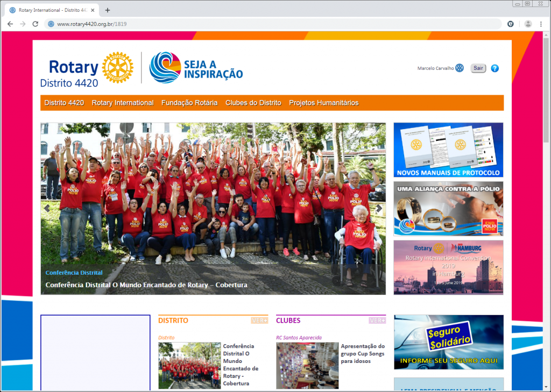Click the Rotary wheel icon beside Marcelo Carvalho
This screenshot has height=392, width=551.
pos(460,68)
